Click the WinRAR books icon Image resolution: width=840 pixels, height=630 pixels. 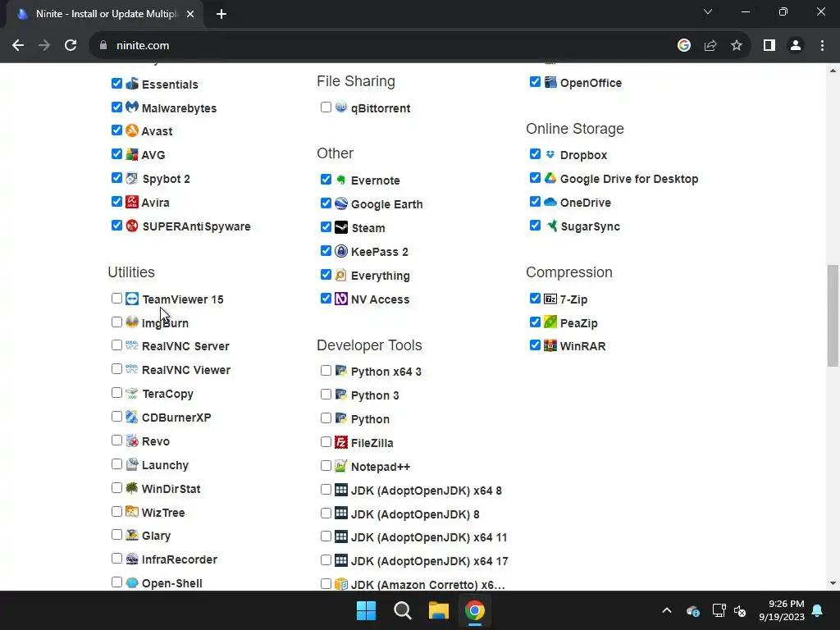(550, 345)
